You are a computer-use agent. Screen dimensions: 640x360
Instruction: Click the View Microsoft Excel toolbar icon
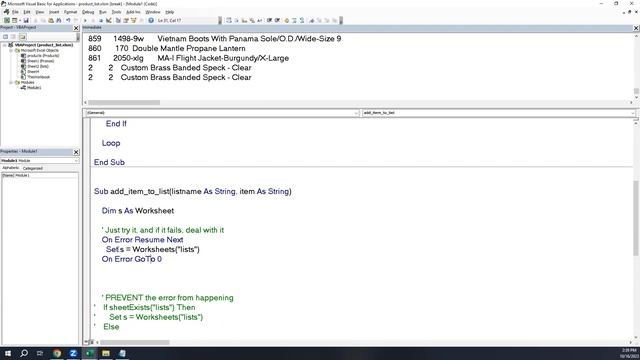click(x=7, y=20)
